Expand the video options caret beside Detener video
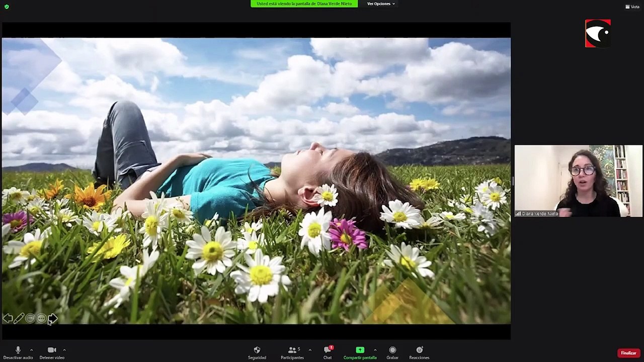 tap(64, 350)
